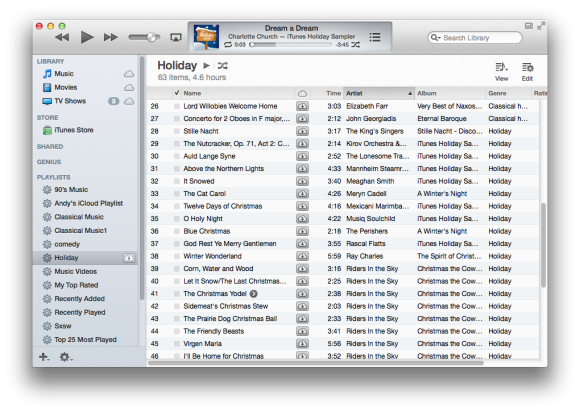The height and width of the screenshot is (412, 580).
Task: Open the Up Next list icon
Action: pyautogui.click(x=375, y=37)
